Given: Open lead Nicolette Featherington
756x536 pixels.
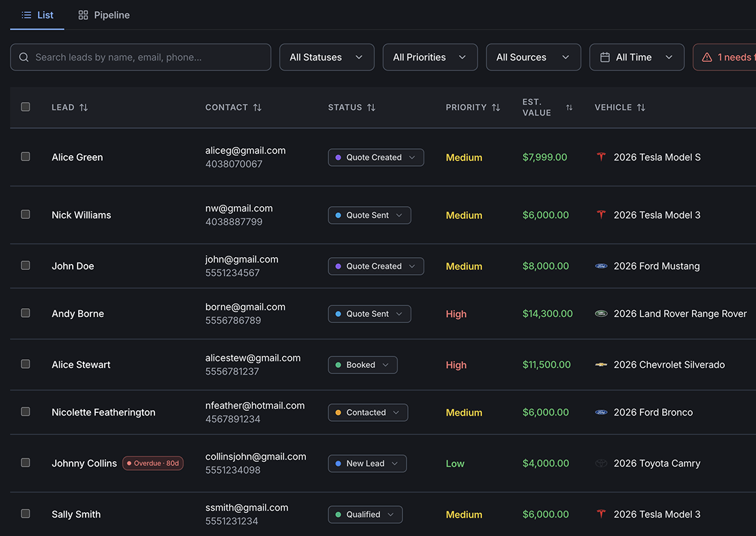Looking at the screenshot, I should coord(103,412).
